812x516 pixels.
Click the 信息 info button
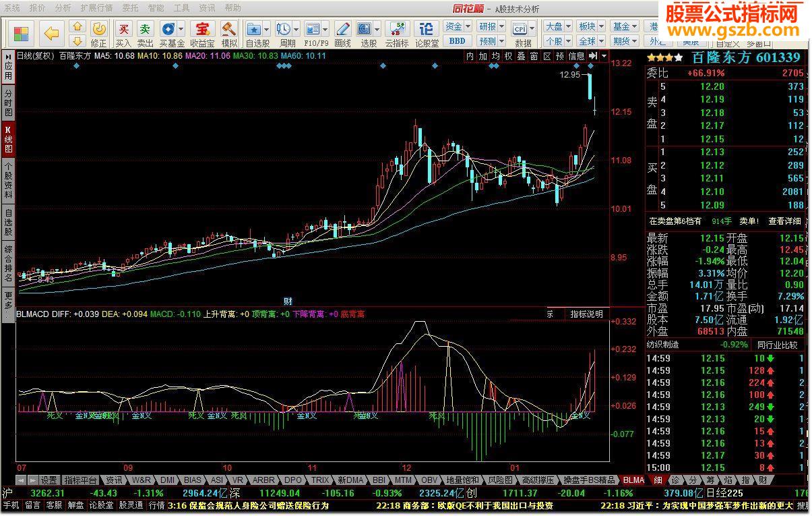577,57
